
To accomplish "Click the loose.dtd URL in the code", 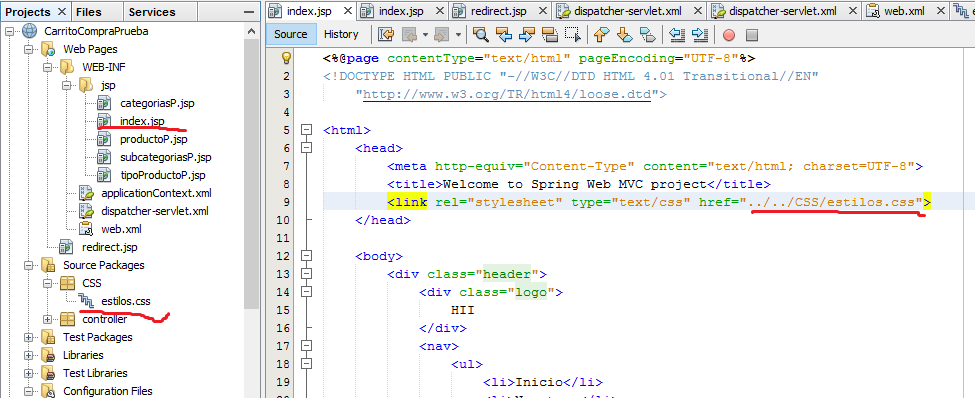I will point(507,95).
